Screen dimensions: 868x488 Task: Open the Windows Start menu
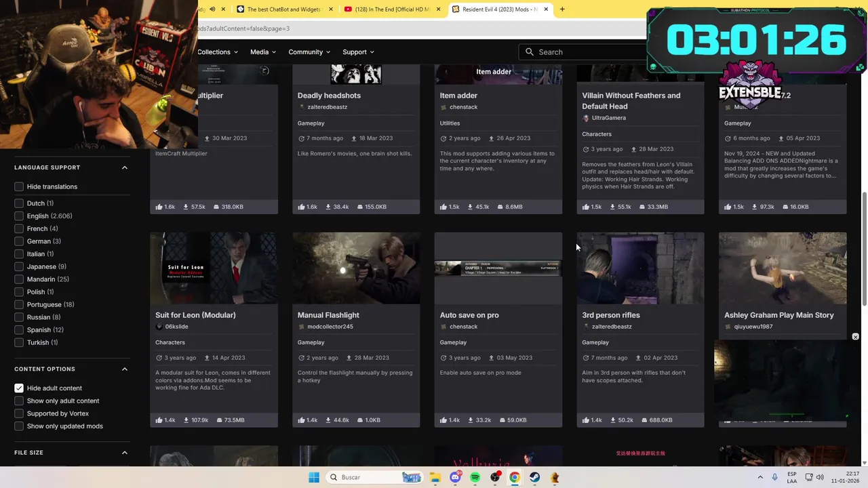314,477
